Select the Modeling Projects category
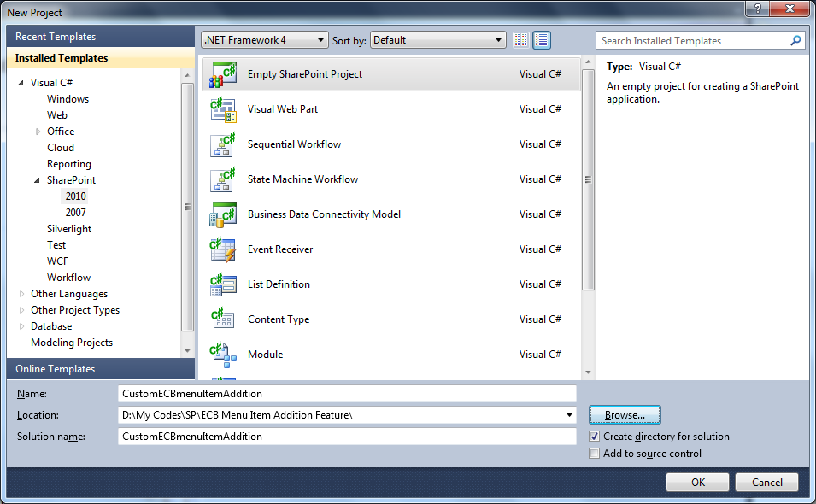Screen dimensions: 816x504 pos(72,343)
